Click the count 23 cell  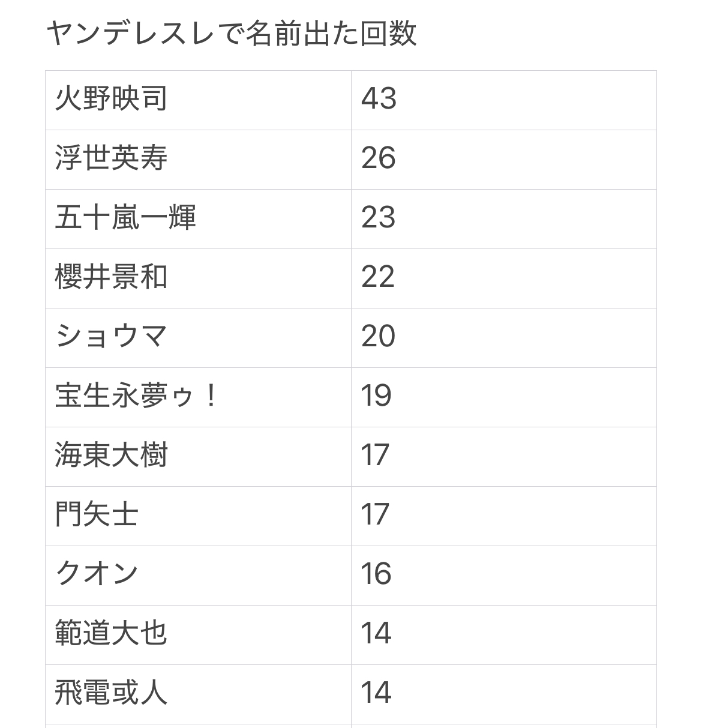pyautogui.click(x=379, y=218)
